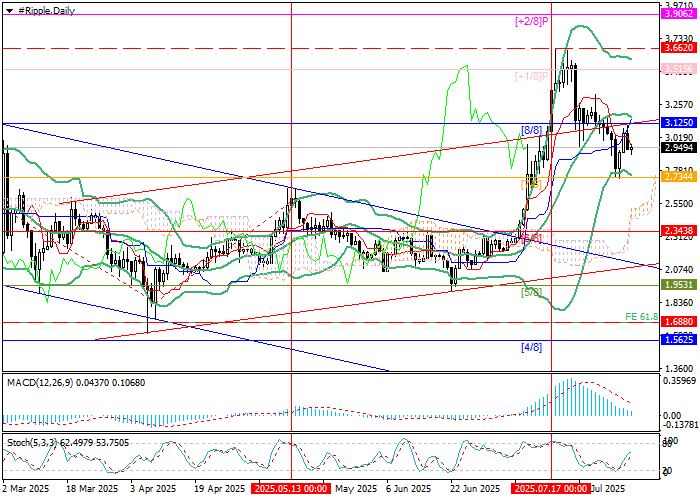The width and height of the screenshot is (700, 500).
Task: Open the chart menu triangle beside #Ripple.Daily
Action: point(9,11)
